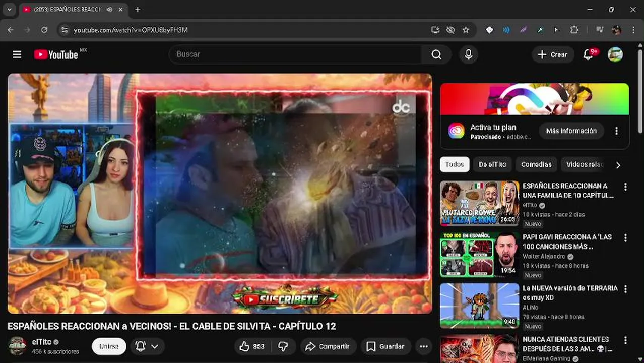
Task: Click the Crear button
Action: click(553, 54)
